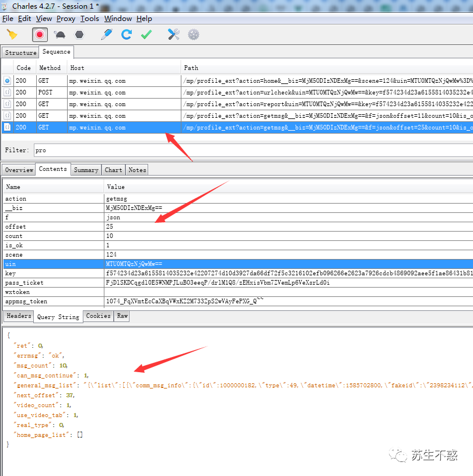This screenshot has width=473, height=476.
Task: Toggle breakpoints with the hexagon icon
Action: [x=79, y=34]
